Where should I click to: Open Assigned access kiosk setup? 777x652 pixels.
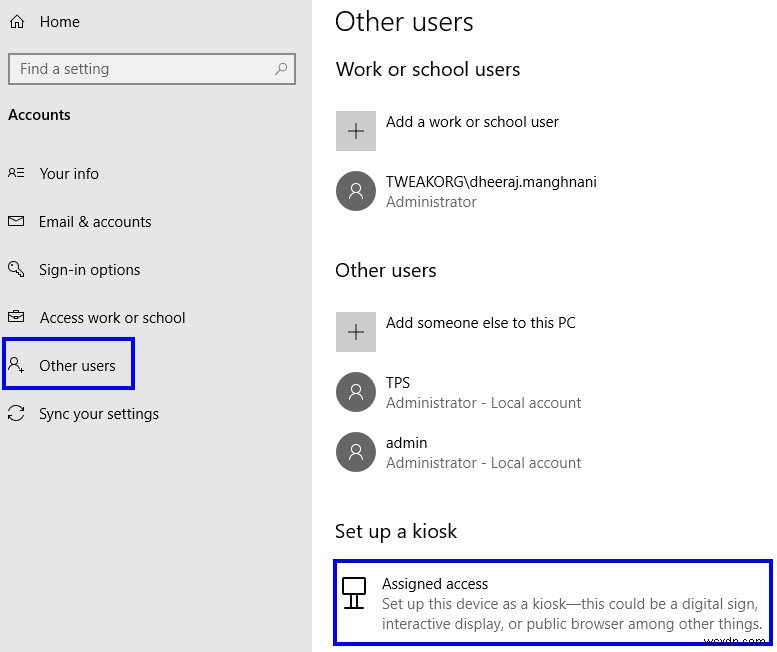pos(553,602)
